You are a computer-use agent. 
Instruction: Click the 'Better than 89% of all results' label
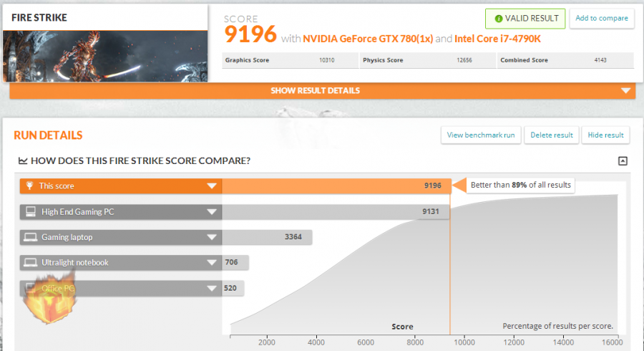click(520, 185)
